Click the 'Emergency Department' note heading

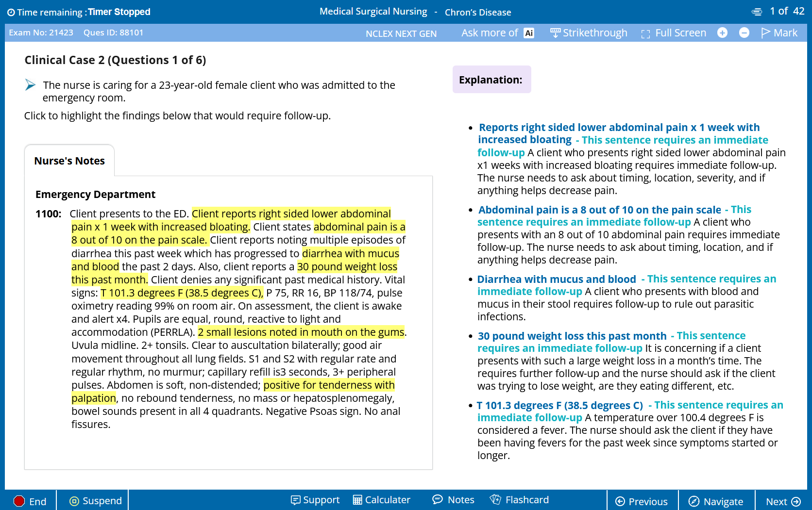[95, 195]
